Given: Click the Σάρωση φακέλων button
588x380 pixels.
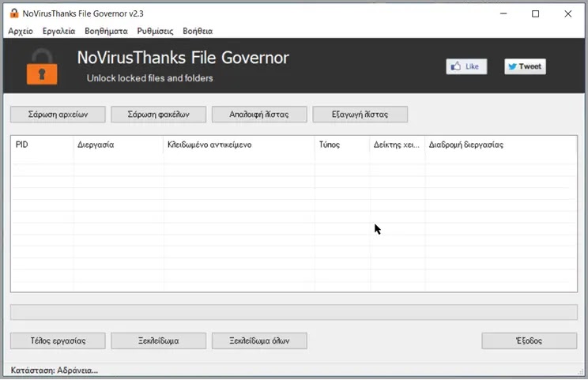Looking at the screenshot, I should tap(158, 115).
